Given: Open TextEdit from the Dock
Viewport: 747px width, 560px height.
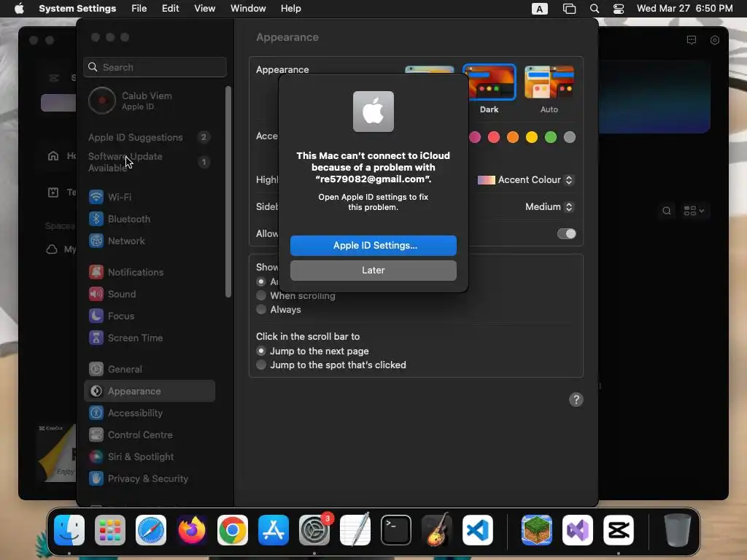Looking at the screenshot, I should pyautogui.click(x=355, y=530).
